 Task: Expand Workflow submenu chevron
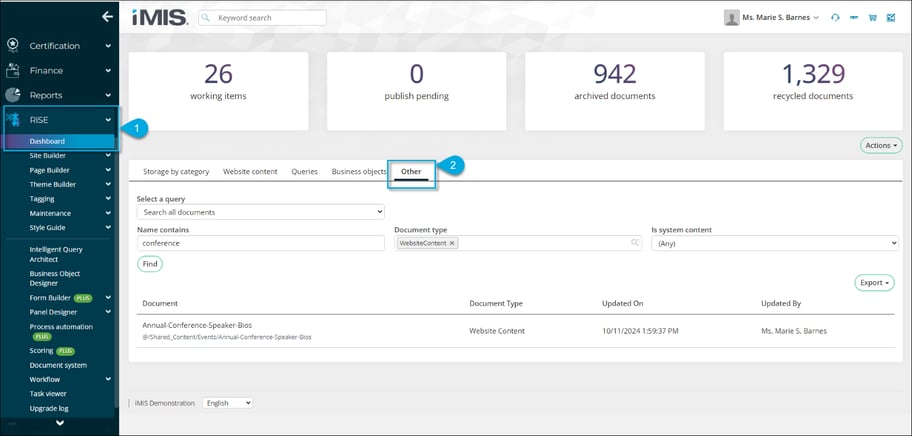coord(108,379)
